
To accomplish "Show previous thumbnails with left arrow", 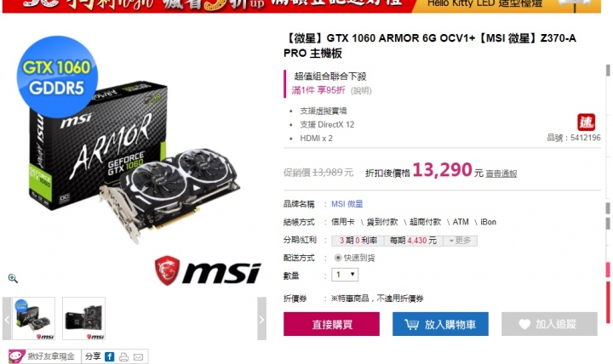I will click(7, 319).
